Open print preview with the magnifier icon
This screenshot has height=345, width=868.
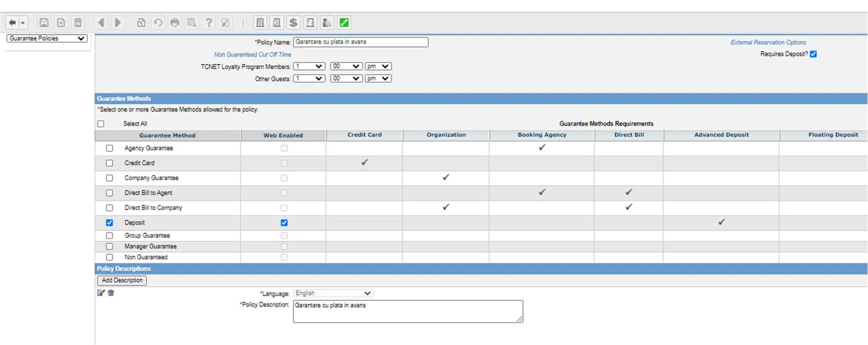pyautogui.click(x=192, y=23)
